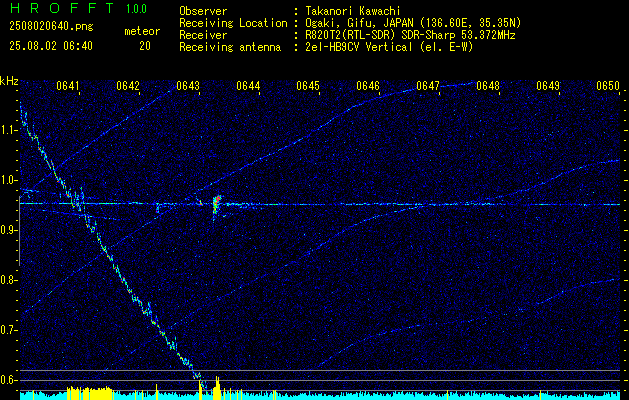The width and height of the screenshot is (629, 400).
Task: Click time marker 0648
Action: point(488,86)
